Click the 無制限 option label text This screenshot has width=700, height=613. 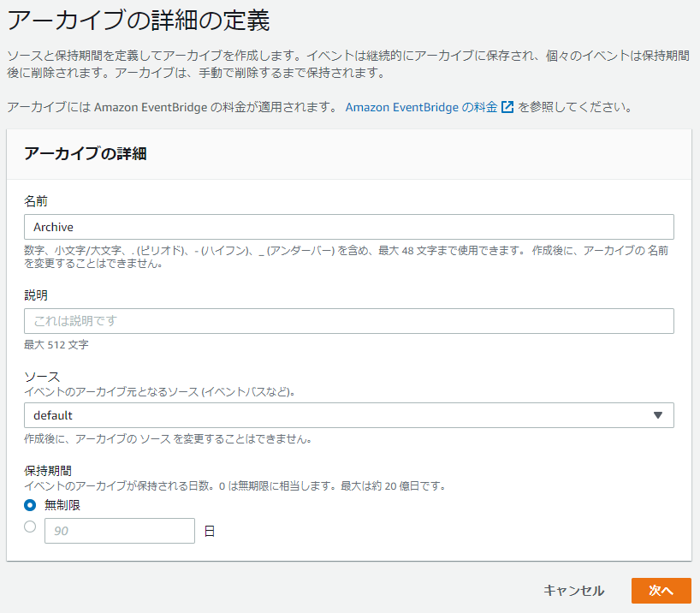[62, 505]
